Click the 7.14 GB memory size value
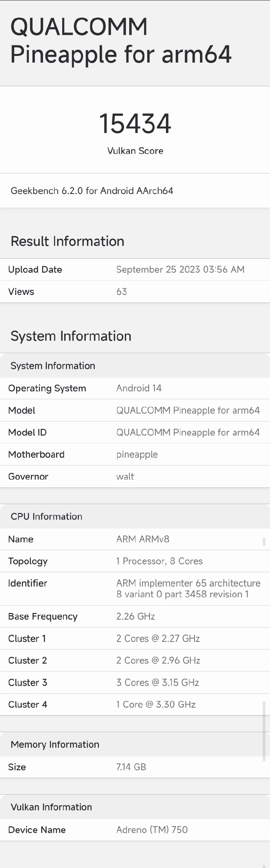 click(131, 767)
